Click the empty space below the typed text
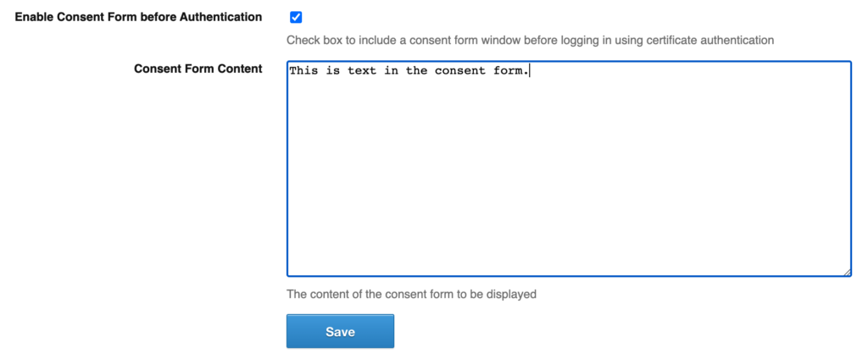The width and height of the screenshot is (868, 359). [x=568, y=186]
